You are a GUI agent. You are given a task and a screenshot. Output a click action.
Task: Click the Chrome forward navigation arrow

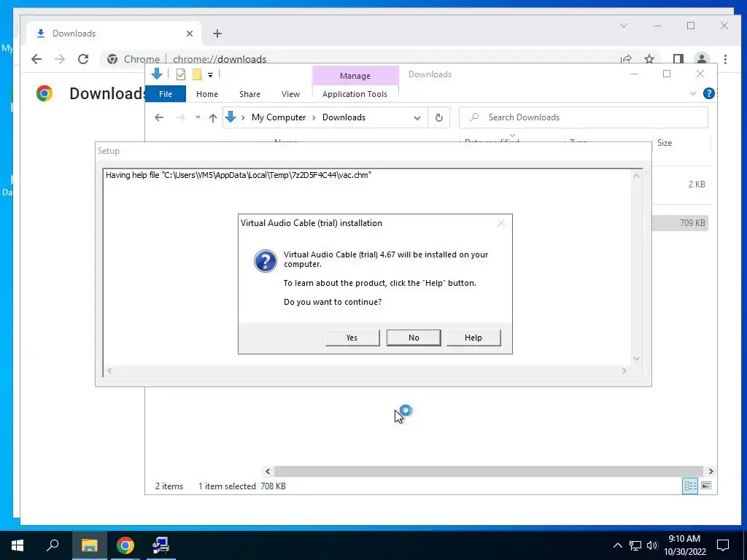(60, 59)
